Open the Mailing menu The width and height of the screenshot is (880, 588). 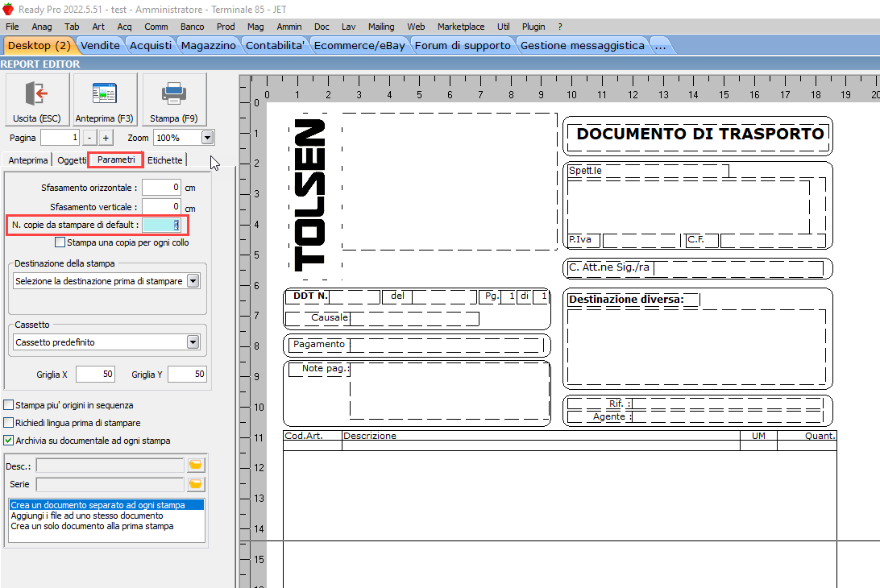(x=381, y=27)
